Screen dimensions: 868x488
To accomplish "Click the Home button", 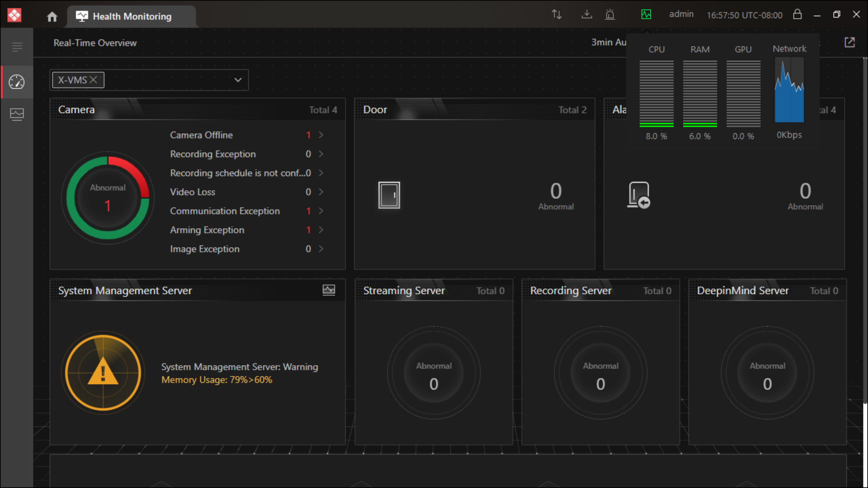I will [52, 16].
